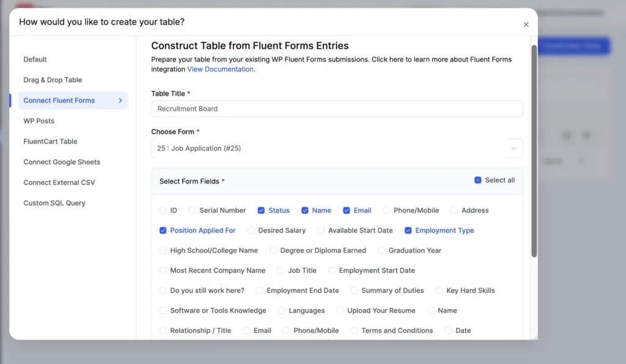Viewport: 626px width, 364px height.
Task: Open the Default table option
Action: point(35,59)
